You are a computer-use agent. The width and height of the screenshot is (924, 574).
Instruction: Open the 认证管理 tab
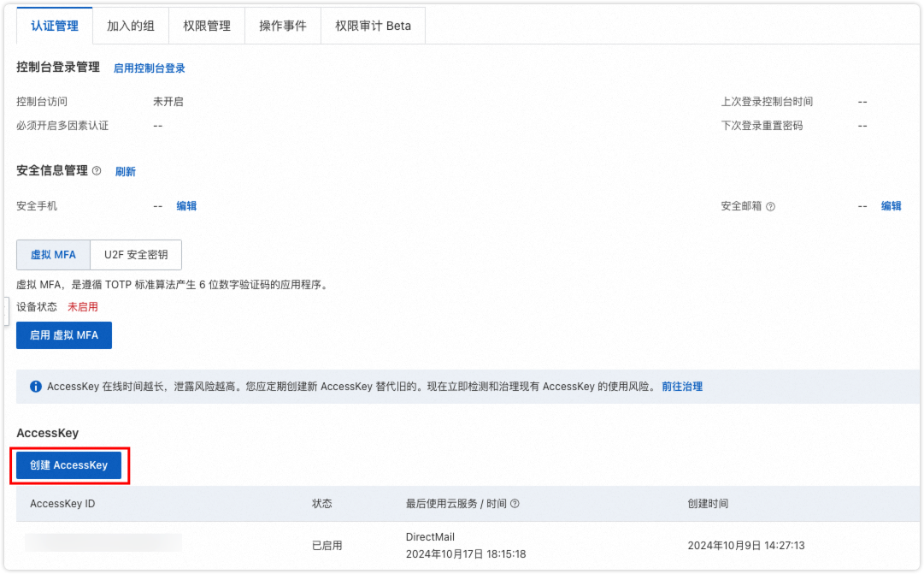pyautogui.click(x=54, y=26)
